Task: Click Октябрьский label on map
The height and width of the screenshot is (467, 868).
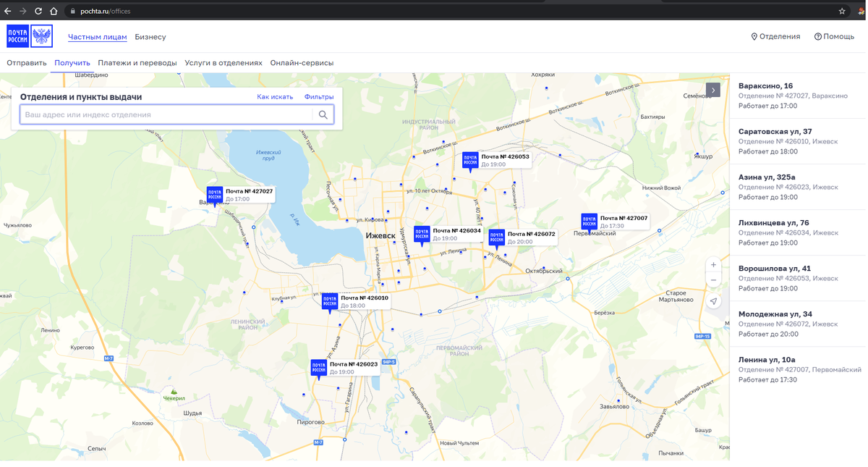Action: [544, 271]
